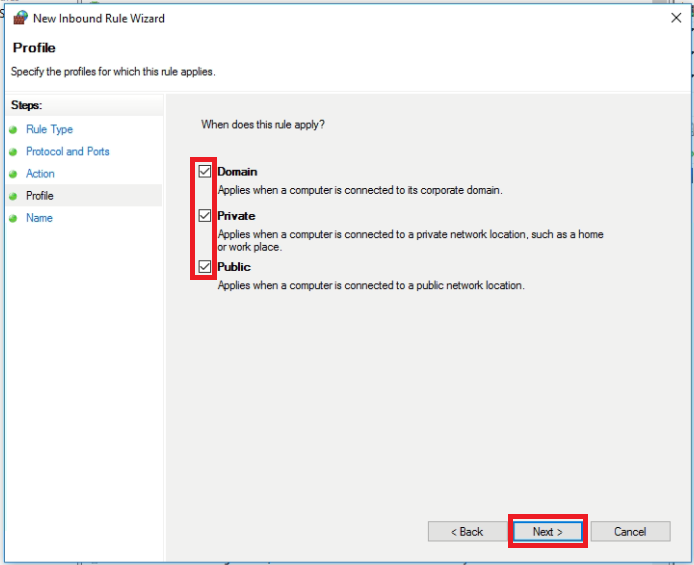Click the green bullet beside Profile

pyautogui.click(x=14, y=196)
